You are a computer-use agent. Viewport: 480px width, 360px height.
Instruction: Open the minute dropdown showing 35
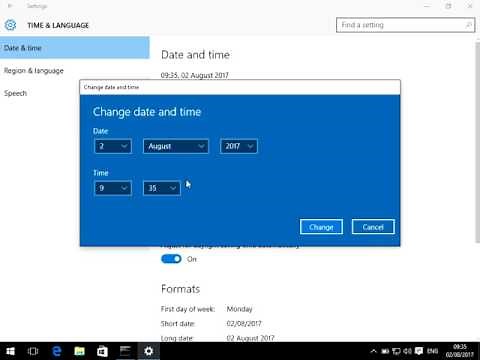(162, 188)
